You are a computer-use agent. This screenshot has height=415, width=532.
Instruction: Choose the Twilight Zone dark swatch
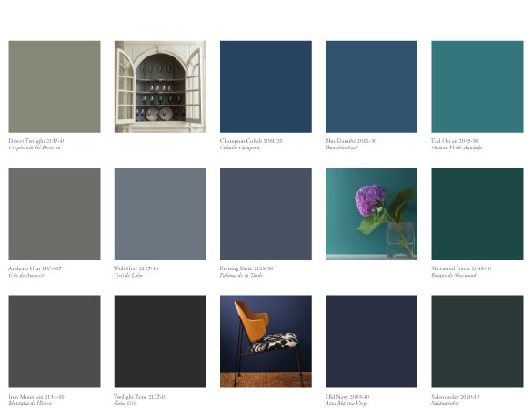[x=160, y=341]
